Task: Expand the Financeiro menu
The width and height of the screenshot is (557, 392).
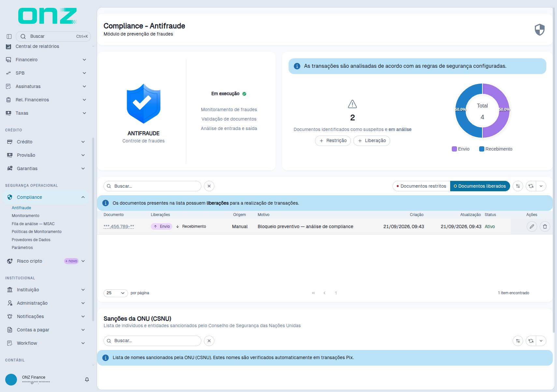Action: tap(84, 60)
